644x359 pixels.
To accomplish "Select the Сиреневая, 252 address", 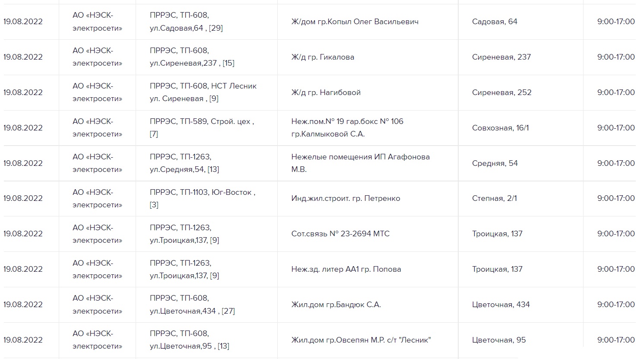I will point(501,92).
